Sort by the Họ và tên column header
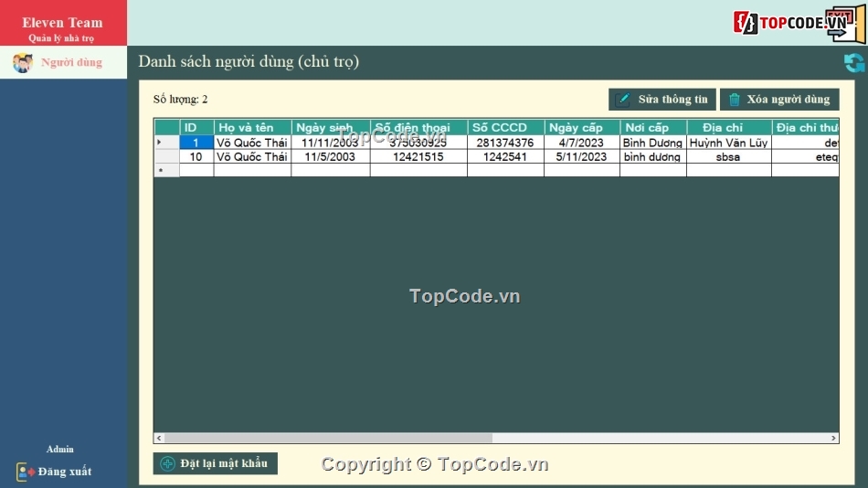Screen dimensions: 868x488 252,127
